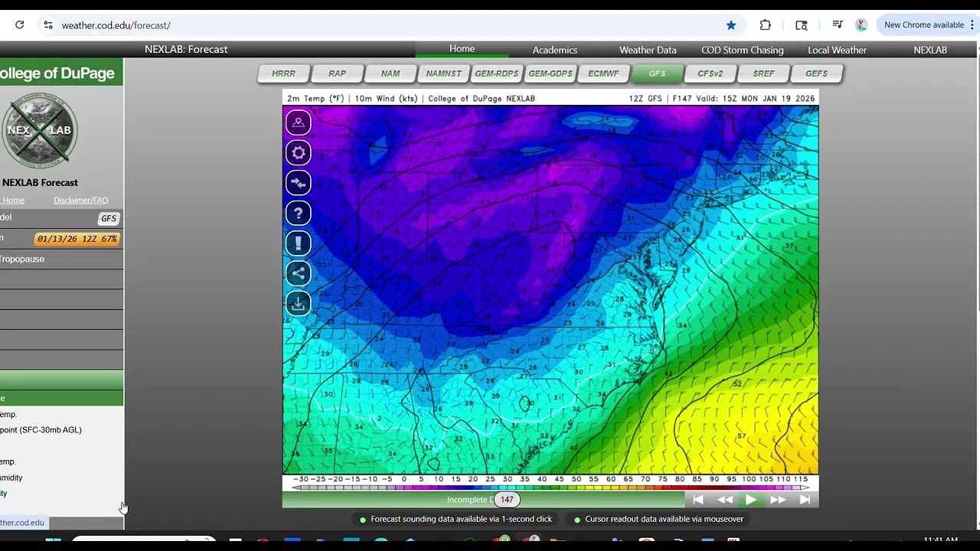Open the Weather Data menu
Viewport: 980px width, 551px height.
(648, 50)
